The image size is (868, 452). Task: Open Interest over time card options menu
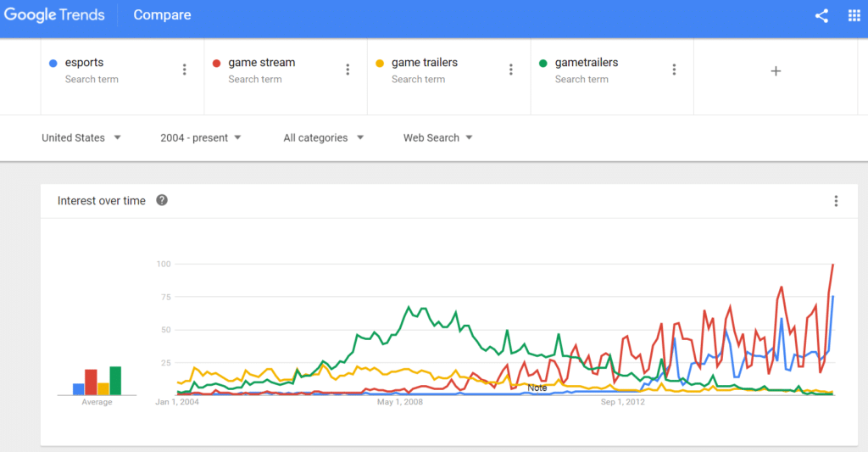click(836, 201)
